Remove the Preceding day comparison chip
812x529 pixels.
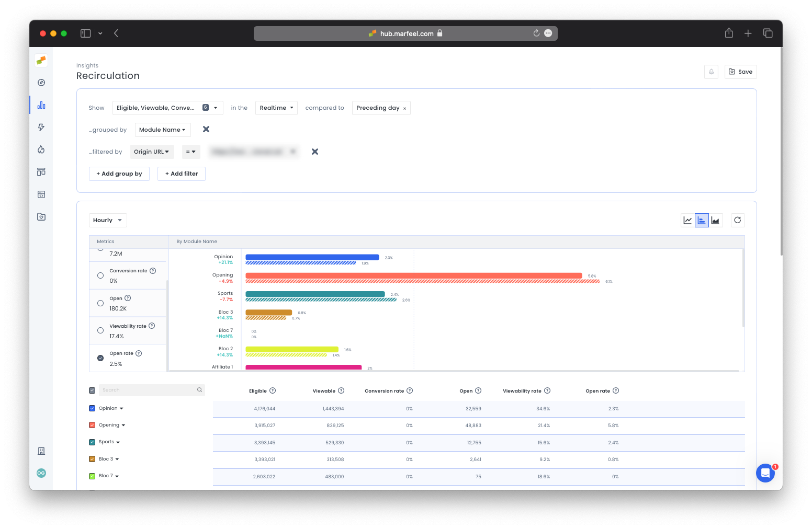tap(404, 108)
